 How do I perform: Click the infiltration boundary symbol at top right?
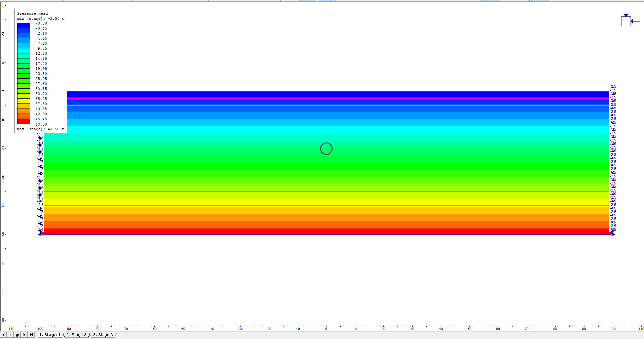click(626, 21)
